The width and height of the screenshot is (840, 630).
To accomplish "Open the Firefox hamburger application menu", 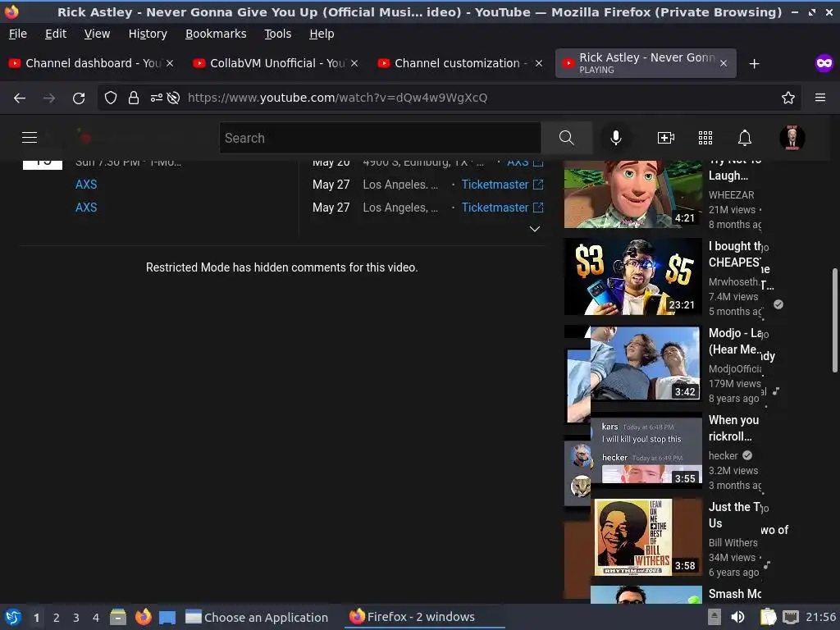I will coord(820,98).
